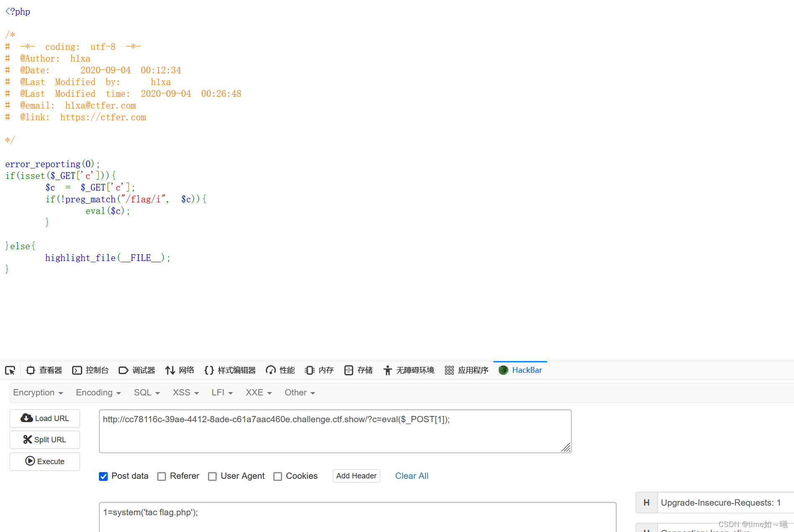Uncheck the Post data checkbox
This screenshot has height=532, width=794.
click(x=104, y=476)
